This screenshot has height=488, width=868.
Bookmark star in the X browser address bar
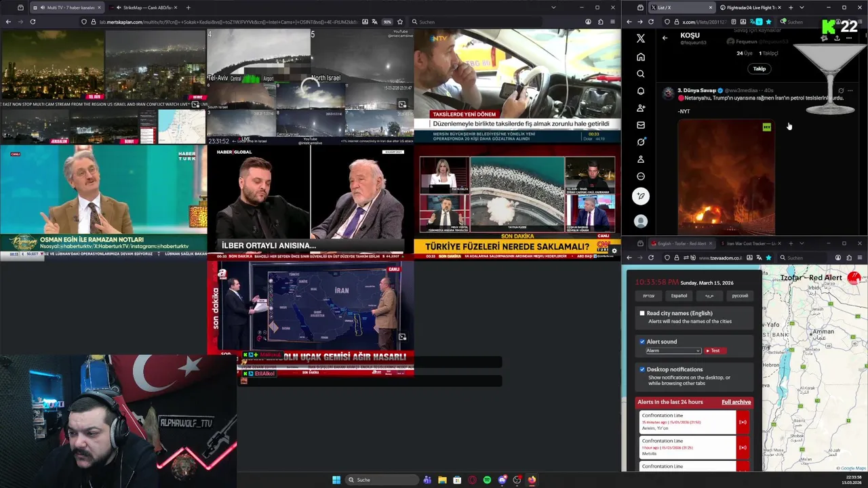[768, 22]
